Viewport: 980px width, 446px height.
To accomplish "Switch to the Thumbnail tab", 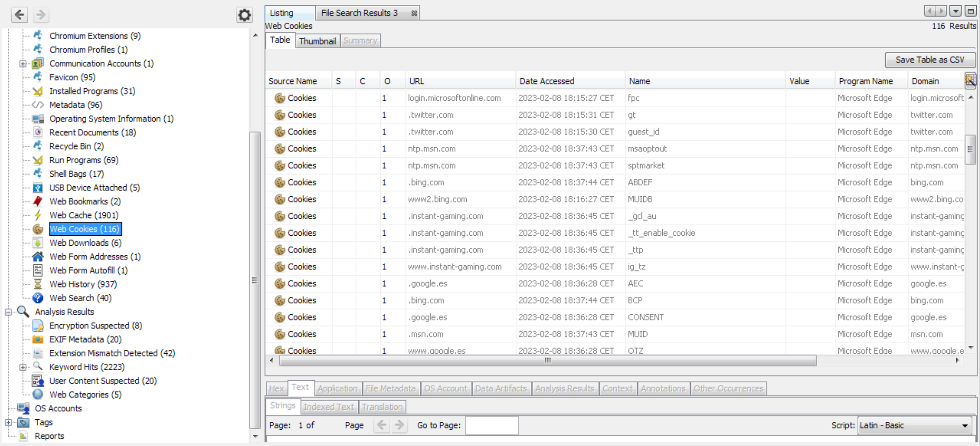I will (317, 41).
